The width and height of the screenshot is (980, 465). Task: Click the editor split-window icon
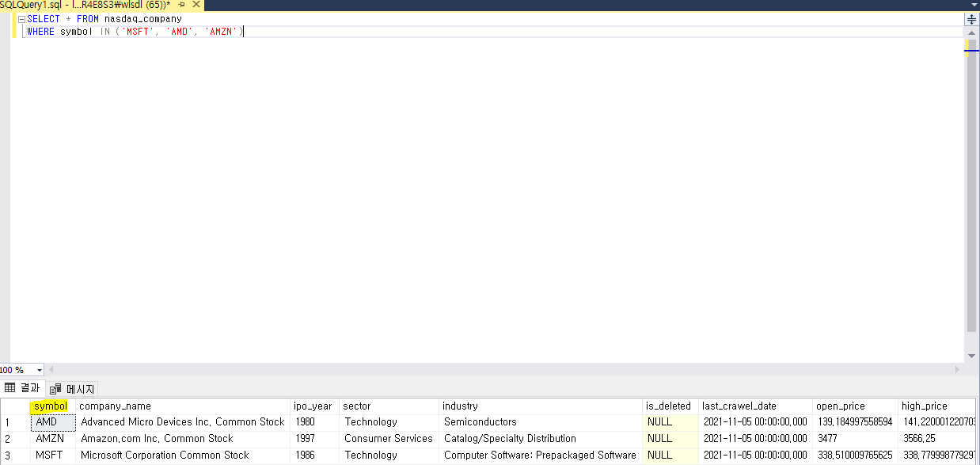pos(972,20)
